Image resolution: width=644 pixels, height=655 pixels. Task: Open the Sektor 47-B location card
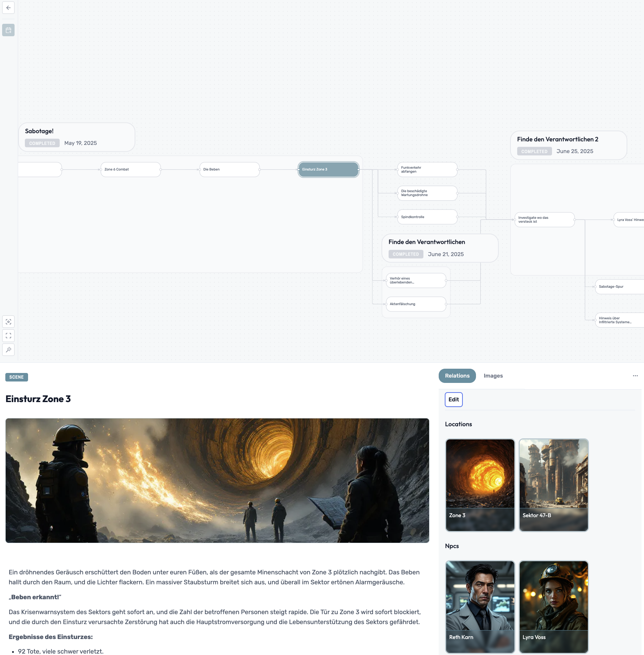(x=553, y=485)
